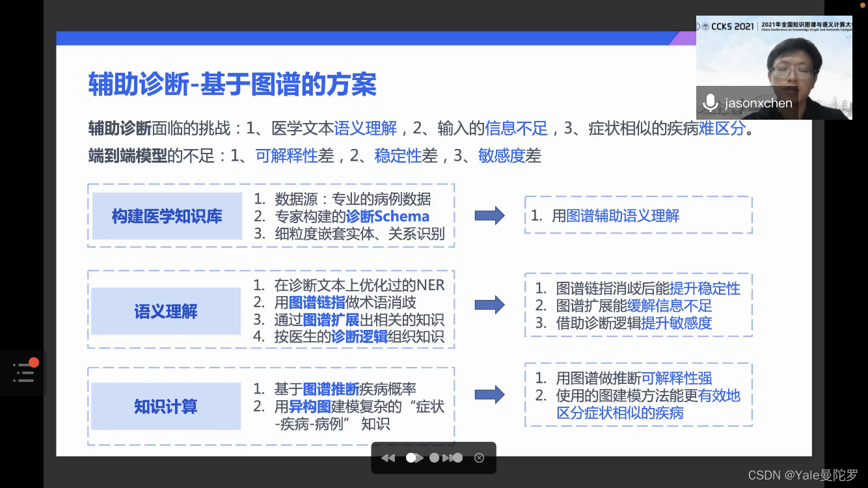Open the chapter list with red notification badge
The height and width of the screenshot is (488, 868).
pyautogui.click(x=24, y=372)
